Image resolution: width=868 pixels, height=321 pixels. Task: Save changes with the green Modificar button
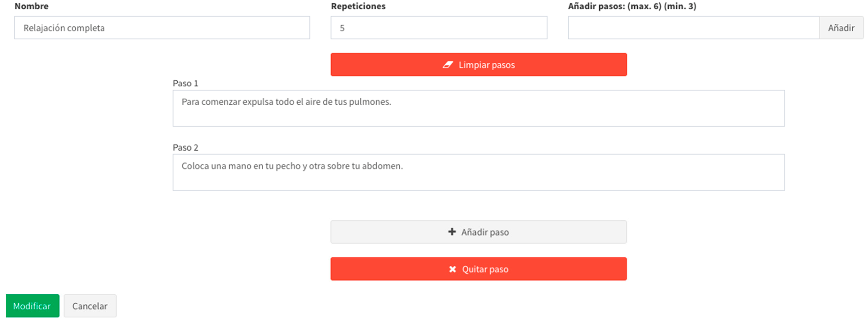click(32, 306)
